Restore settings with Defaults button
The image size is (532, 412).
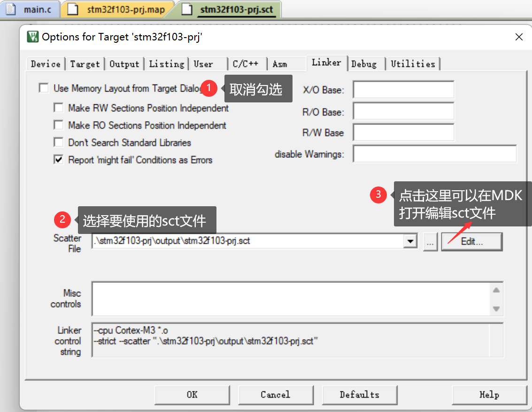pyautogui.click(x=359, y=395)
